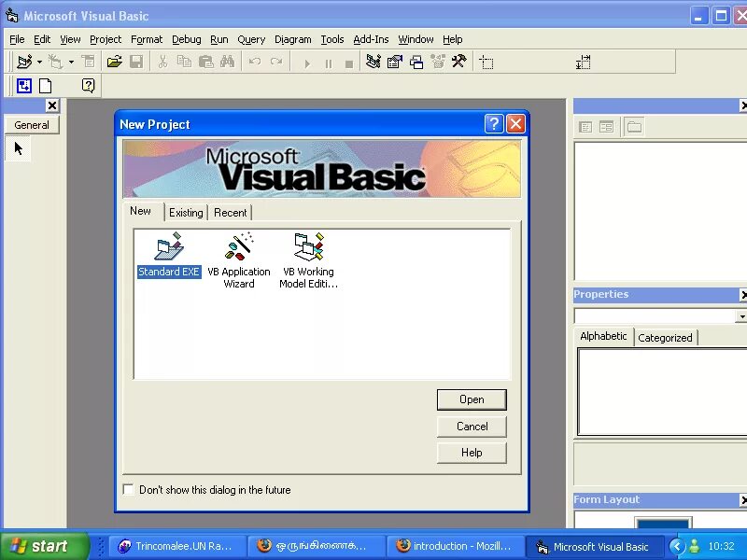Expand hidden system tray icons arrow
Image resolution: width=747 pixels, height=560 pixels.
677,546
